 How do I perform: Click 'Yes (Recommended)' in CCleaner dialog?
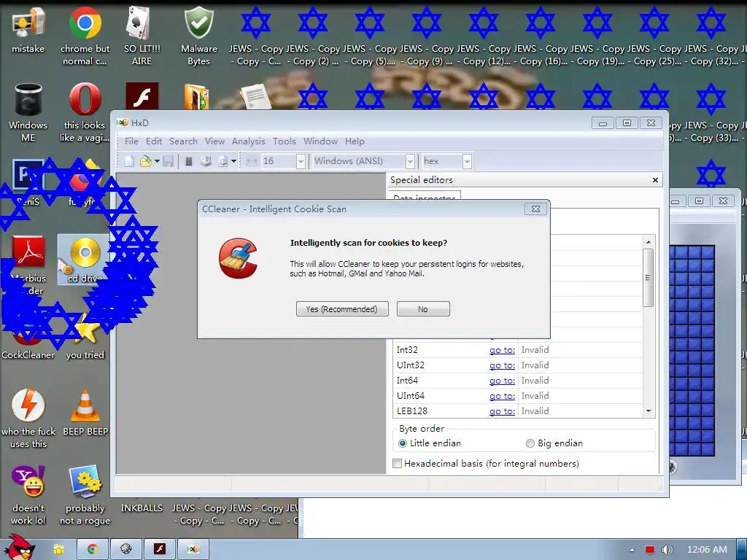[342, 309]
